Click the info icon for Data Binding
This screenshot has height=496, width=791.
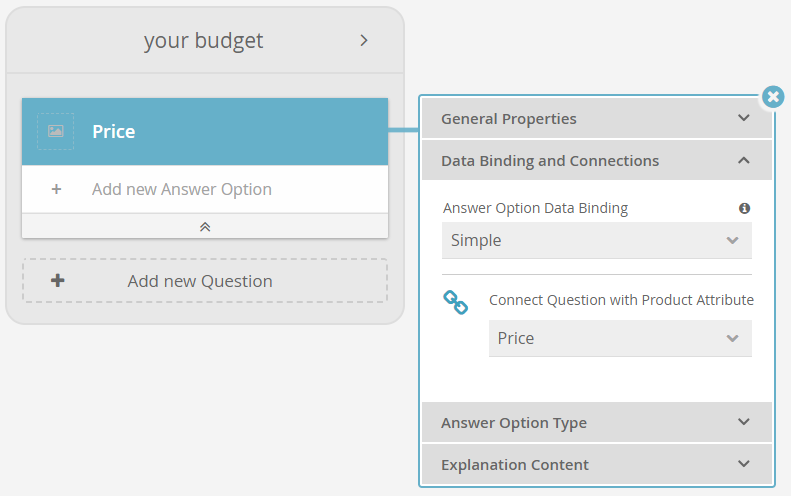pos(744,208)
